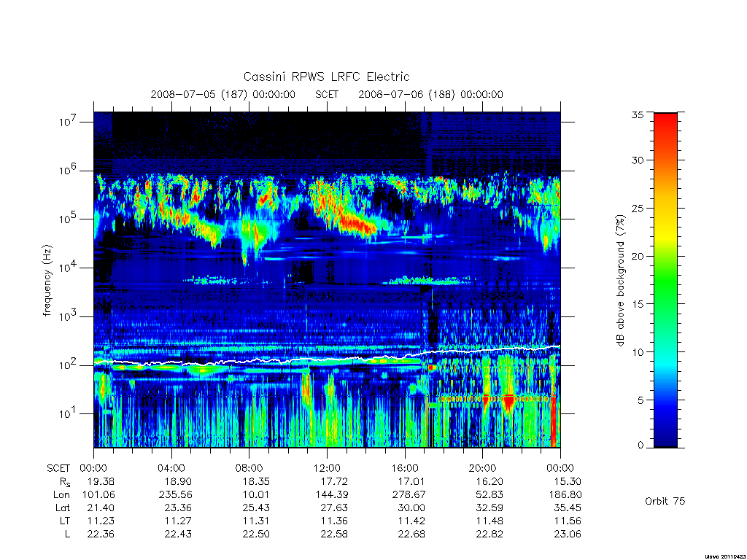Image resolution: width=747 pixels, height=560 pixels.
Task: Click the 'SCET' row label of bottom table
Action: (x=58, y=469)
